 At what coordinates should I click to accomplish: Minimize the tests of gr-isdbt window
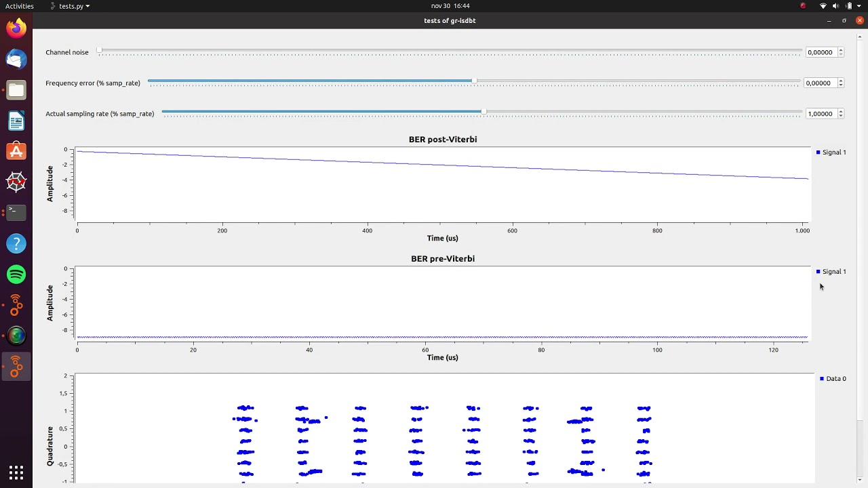point(829,21)
